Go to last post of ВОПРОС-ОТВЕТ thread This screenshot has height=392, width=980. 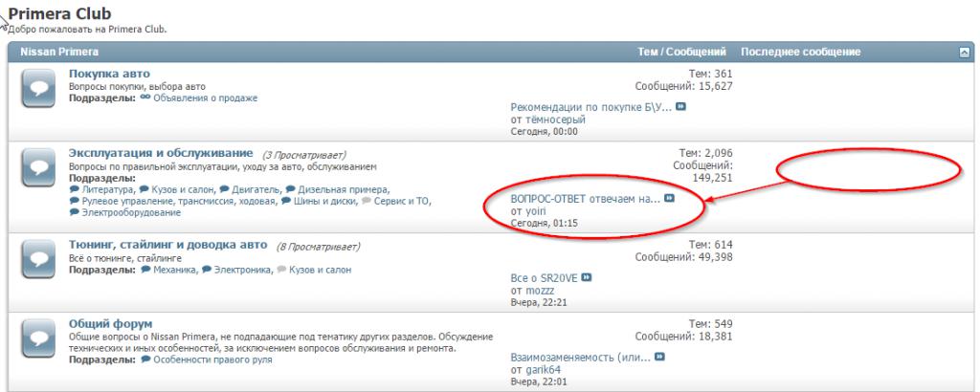669,199
